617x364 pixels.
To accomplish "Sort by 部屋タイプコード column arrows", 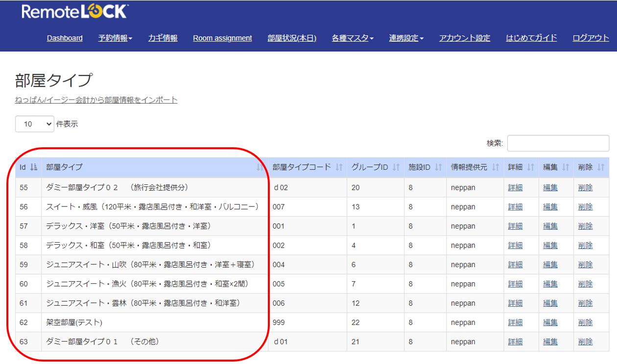I will tap(339, 167).
